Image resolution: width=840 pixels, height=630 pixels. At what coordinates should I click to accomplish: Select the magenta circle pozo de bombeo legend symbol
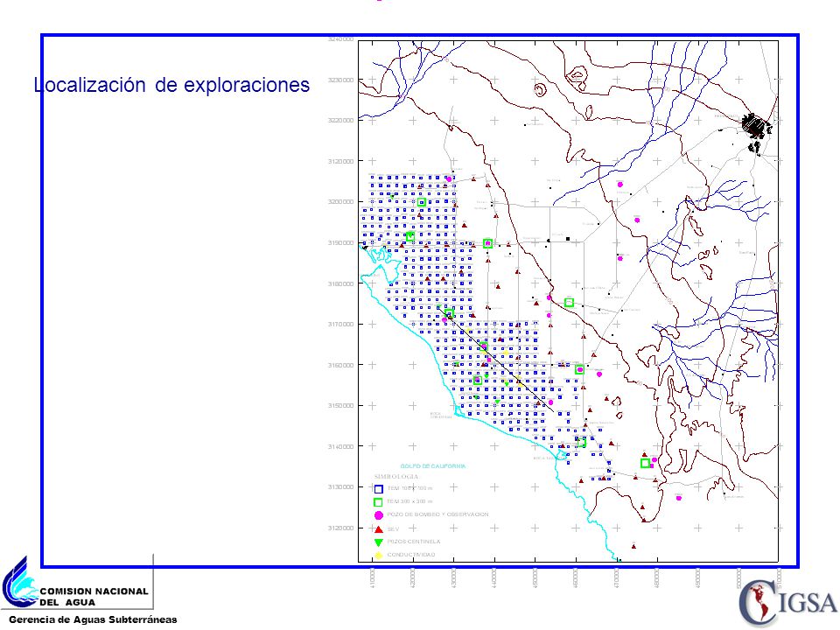click(378, 515)
